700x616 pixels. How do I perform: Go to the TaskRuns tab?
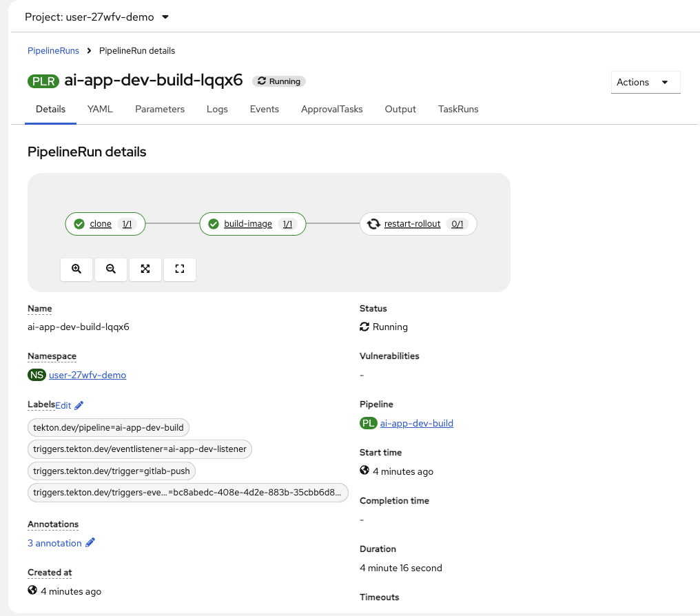point(458,109)
